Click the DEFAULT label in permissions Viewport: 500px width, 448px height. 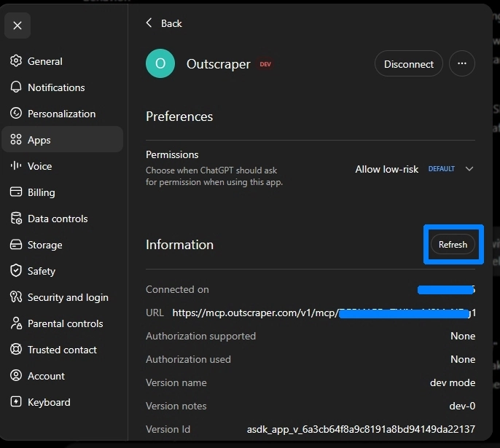pyautogui.click(x=442, y=169)
